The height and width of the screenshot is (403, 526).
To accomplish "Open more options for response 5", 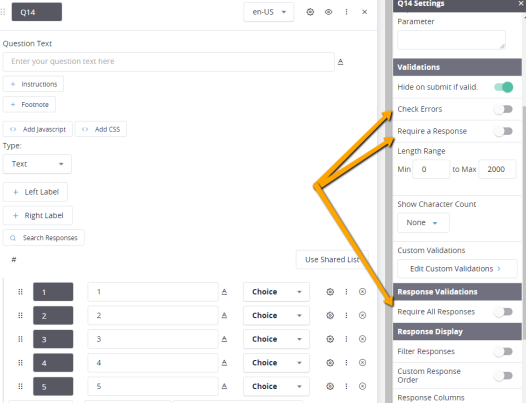I will pos(346,386).
